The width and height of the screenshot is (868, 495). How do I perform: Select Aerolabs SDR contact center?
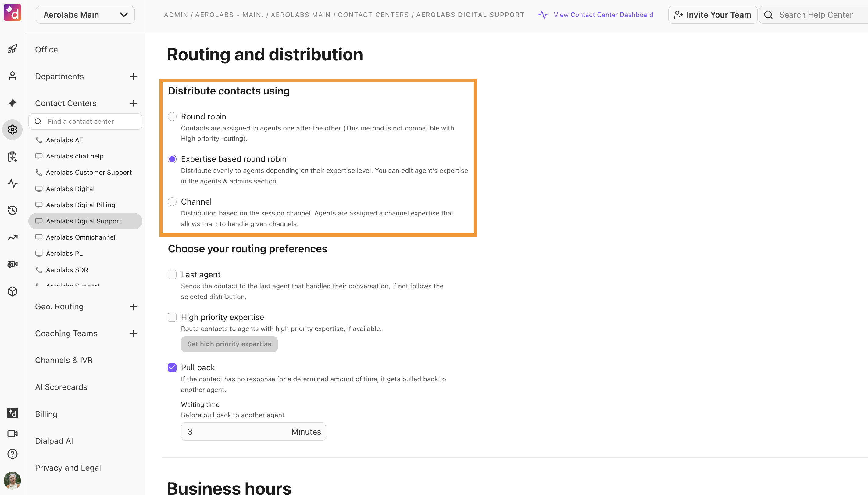click(x=85, y=270)
